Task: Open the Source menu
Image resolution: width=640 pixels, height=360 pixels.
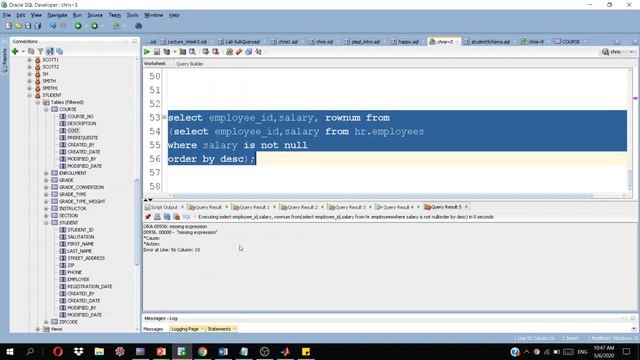Action: click(x=95, y=15)
